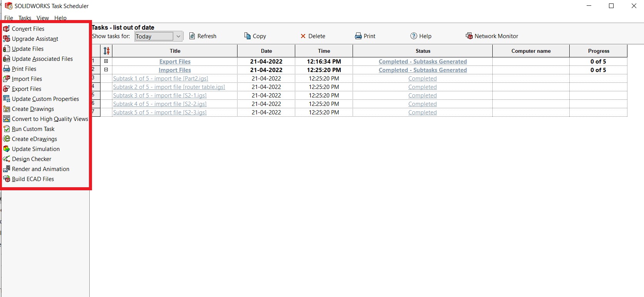Viewport: 644px width, 297px height.
Task: Open the Design Checker icon
Action: (7, 159)
